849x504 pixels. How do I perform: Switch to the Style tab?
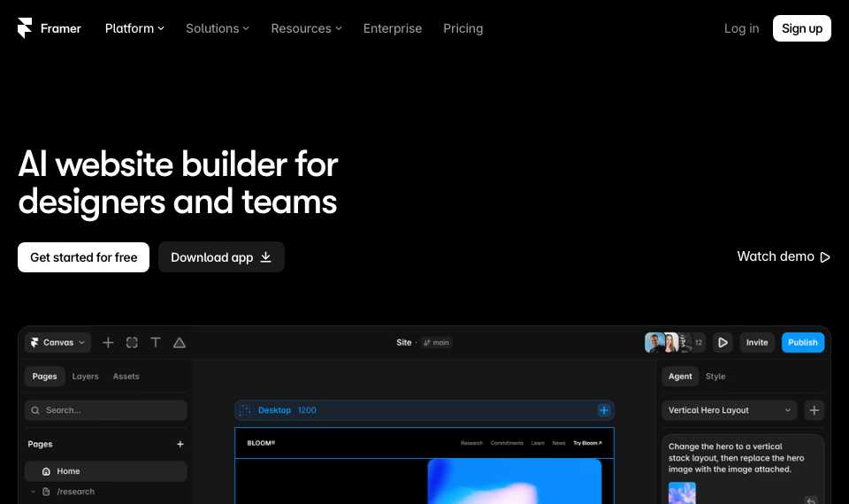pyautogui.click(x=715, y=377)
